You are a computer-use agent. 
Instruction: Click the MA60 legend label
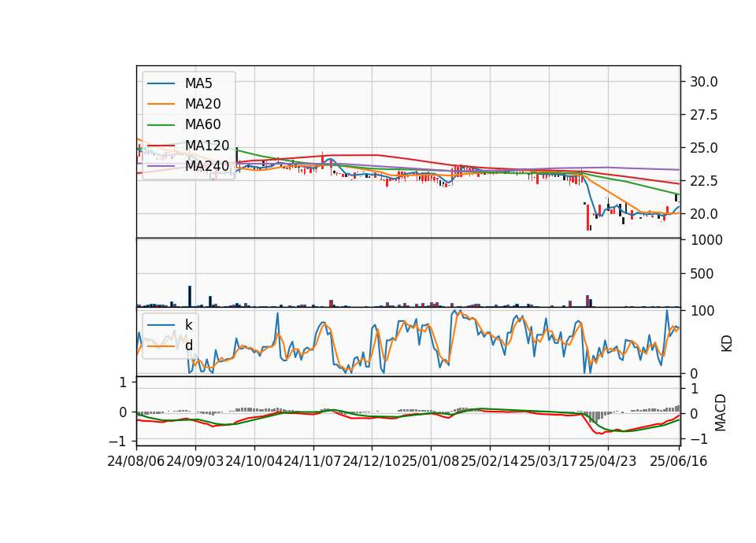coord(202,125)
